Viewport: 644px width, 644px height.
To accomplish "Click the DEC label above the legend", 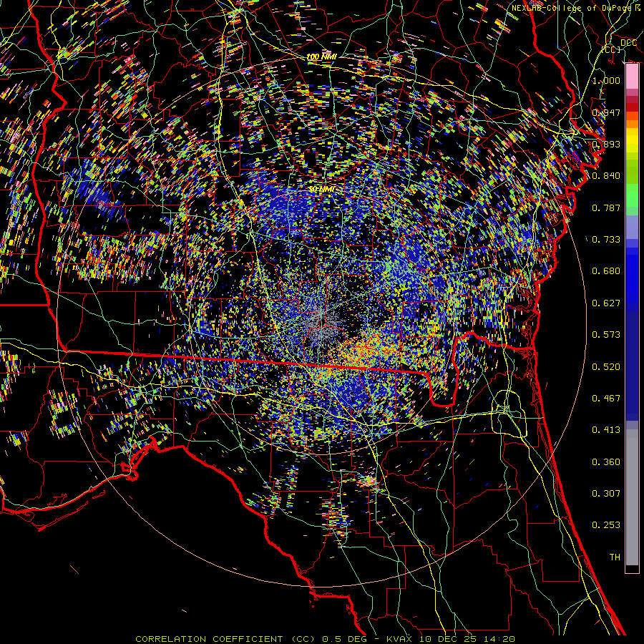I will 628,43.
